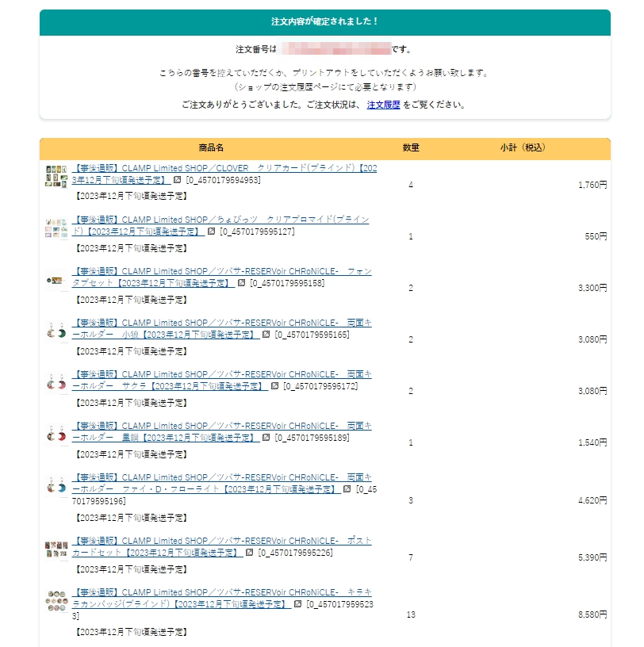644x647 pixels.
Task: Click external-link icon beside キラキラカンバッジ link
Action: click(297, 604)
